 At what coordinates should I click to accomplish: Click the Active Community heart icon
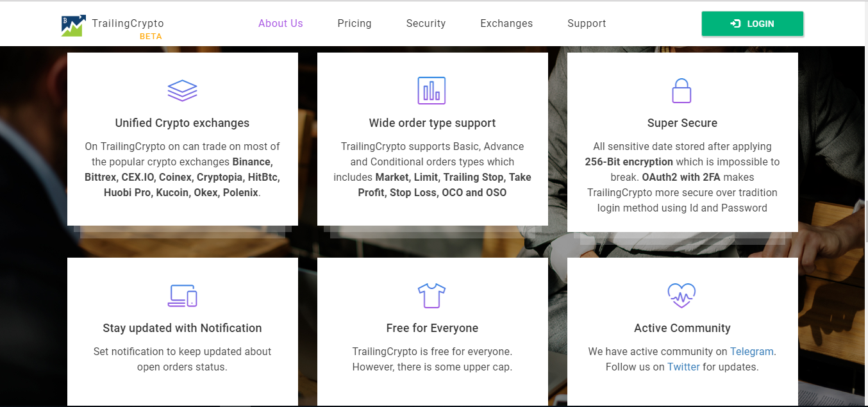coord(682,295)
